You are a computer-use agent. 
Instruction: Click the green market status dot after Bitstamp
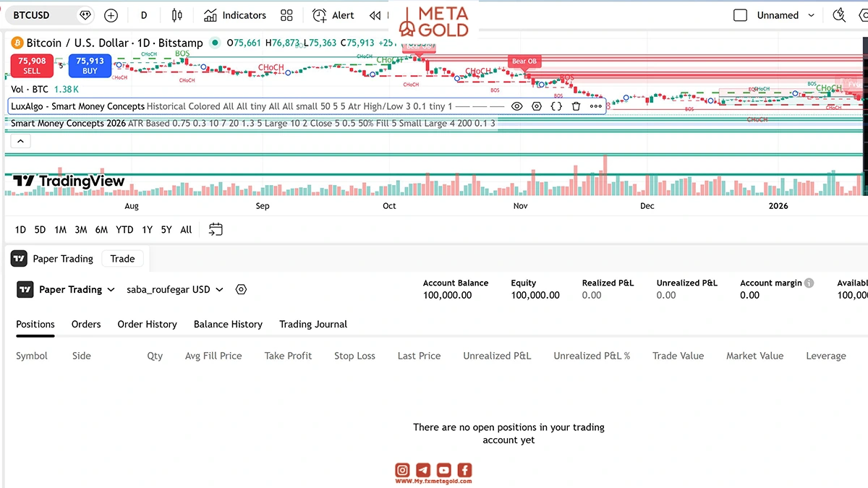coord(215,43)
